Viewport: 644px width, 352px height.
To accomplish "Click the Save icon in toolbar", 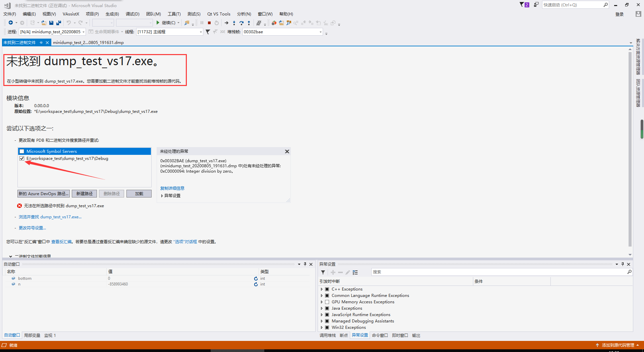I will pyautogui.click(x=51, y=23).
